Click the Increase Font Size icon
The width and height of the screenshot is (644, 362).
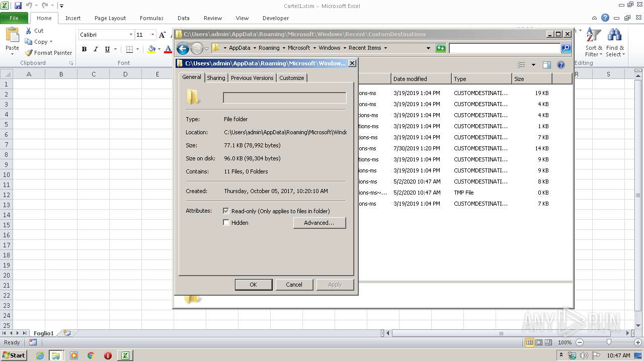(162, 35)
